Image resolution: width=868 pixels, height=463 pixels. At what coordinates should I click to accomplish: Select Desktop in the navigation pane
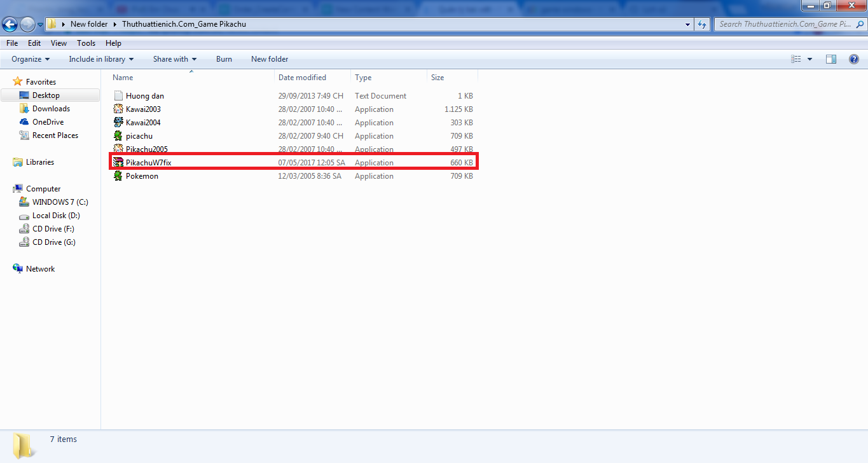point(46,95)
